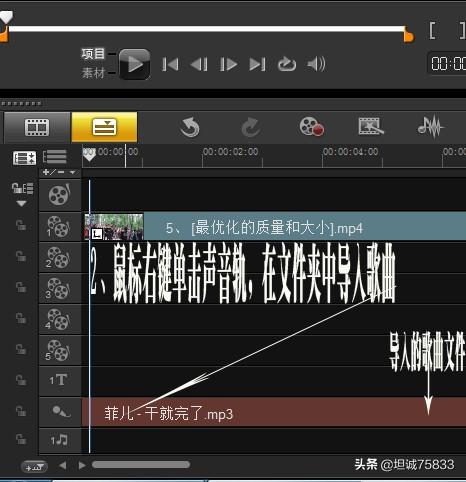The height and width of the screenshot is (482, 466).
Task: Select 项目 (Project) play mode
Action: 93,54
